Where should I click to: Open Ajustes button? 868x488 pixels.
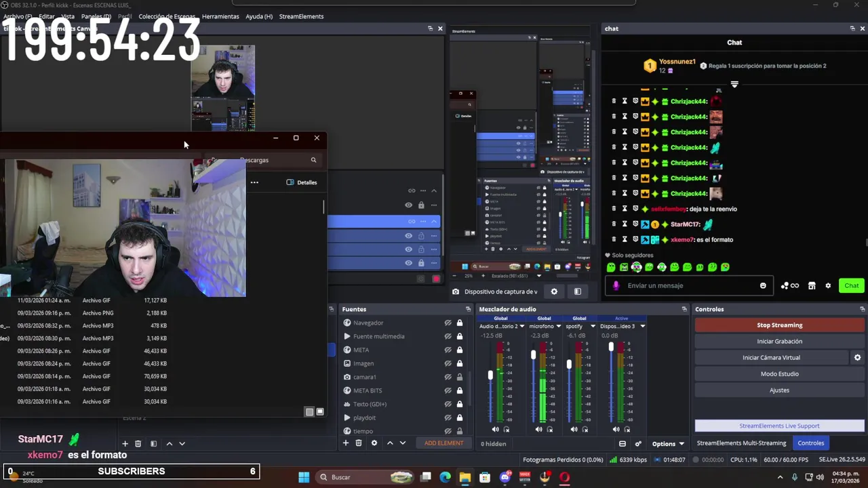pos(779,390)
